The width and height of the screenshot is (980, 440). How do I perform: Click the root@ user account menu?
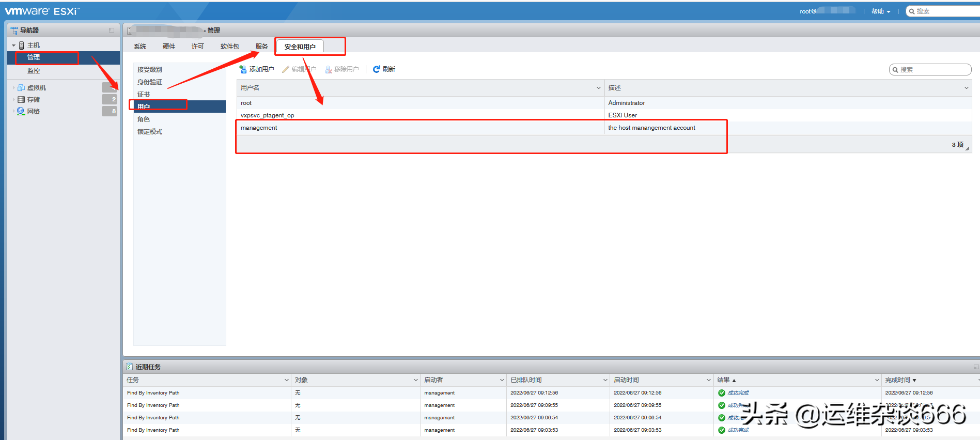(827, 11)
